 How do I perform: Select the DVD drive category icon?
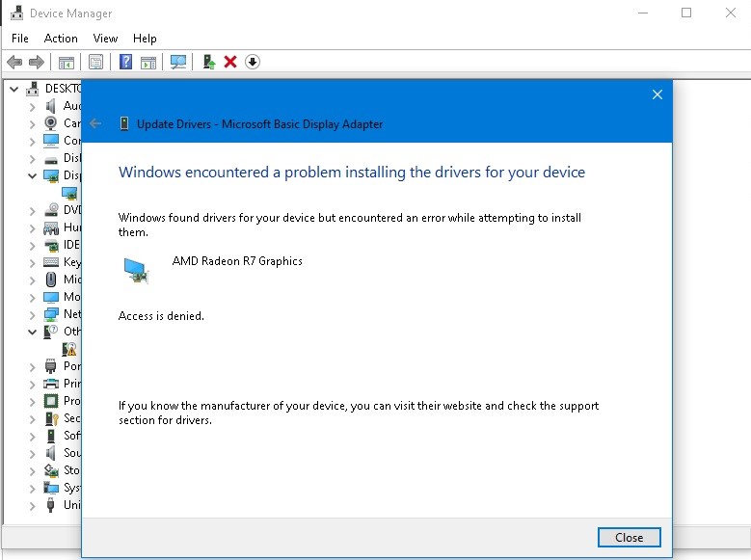(51, 210)
